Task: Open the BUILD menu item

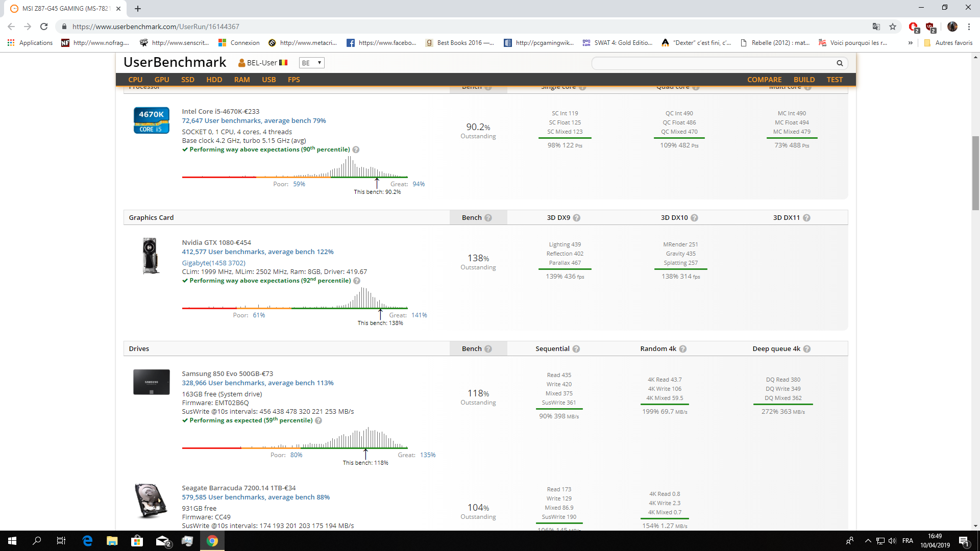Action: [804, 80]
